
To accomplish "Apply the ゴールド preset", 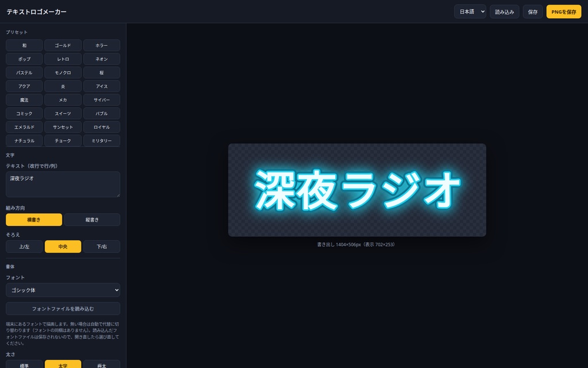I will (63, 45).
